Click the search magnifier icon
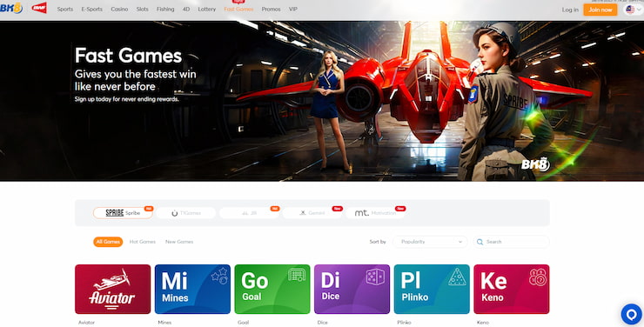Image resolution: width=644 pixels, height=327 pixels. coord(480,242)
